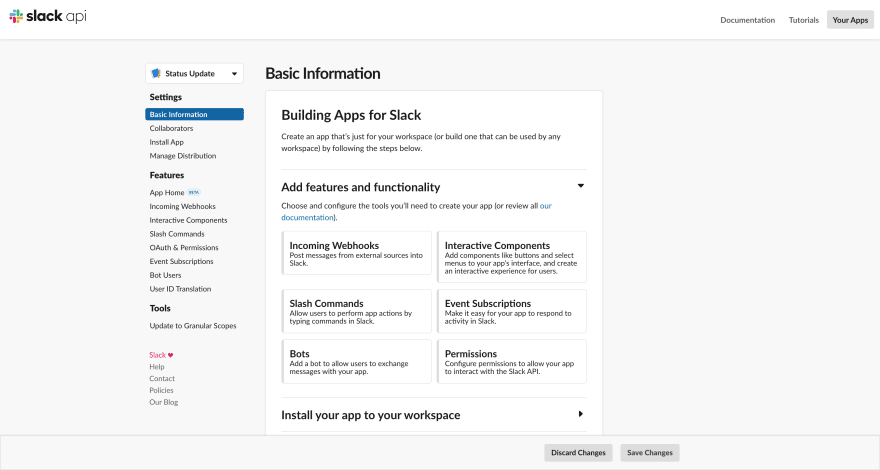
Task: Select the Slash Commands feature card
Action: coord(356,311)
